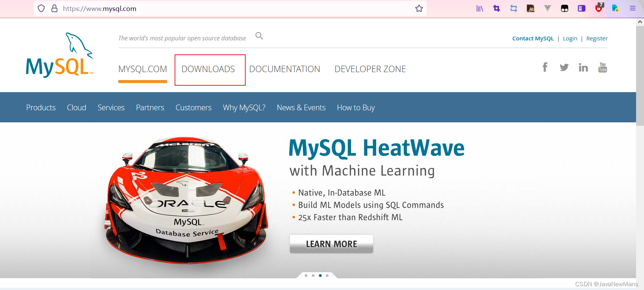Open the Partners menu item
644x290 pixels.
point(150,108)
